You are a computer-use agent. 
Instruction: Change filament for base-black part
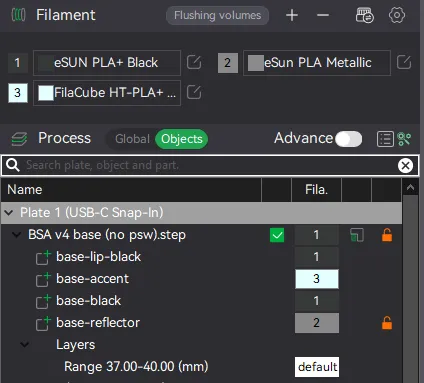(x=317, y=301)
